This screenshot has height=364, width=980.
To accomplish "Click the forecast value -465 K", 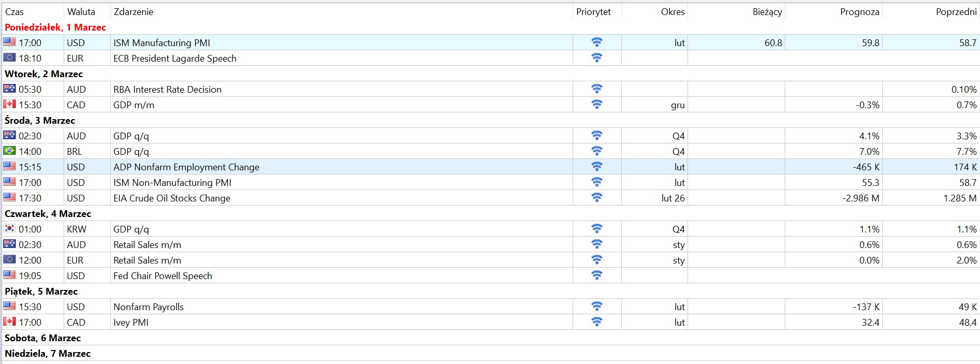I will point(866,167).
